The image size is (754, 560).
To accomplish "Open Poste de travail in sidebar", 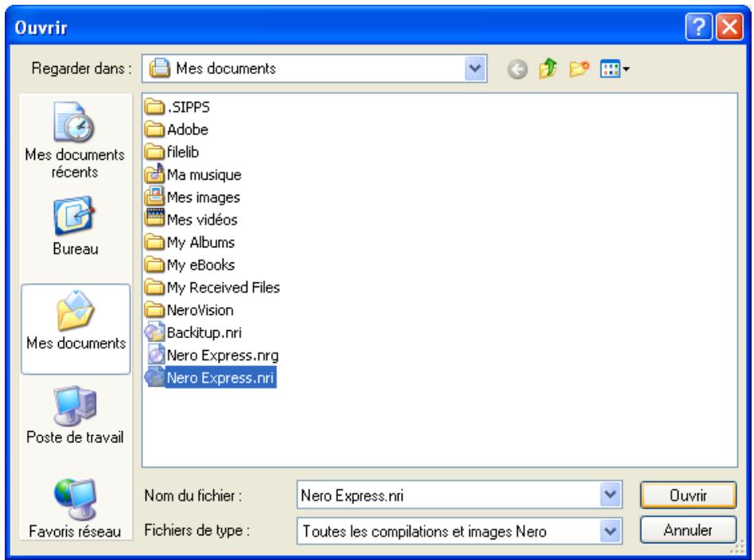I will coord(75,415).
